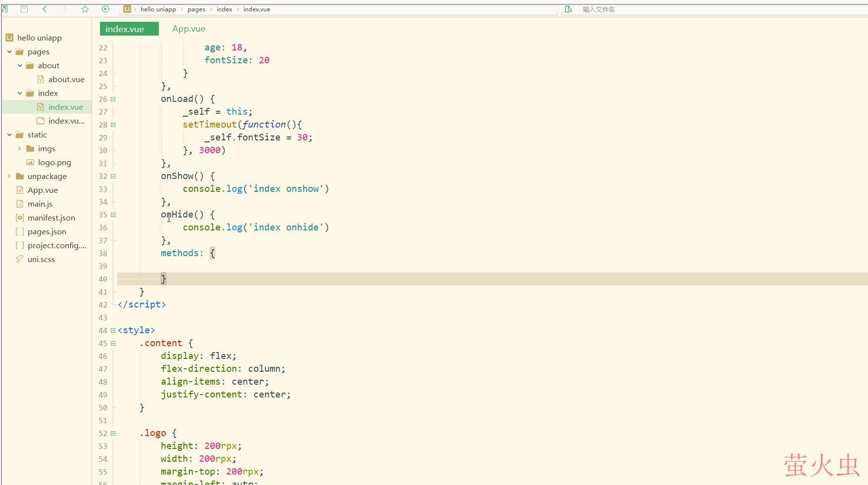The width and height of the screenshot is (868, 485).
Task: Go back with the left arrow icon
Action: 45,9
